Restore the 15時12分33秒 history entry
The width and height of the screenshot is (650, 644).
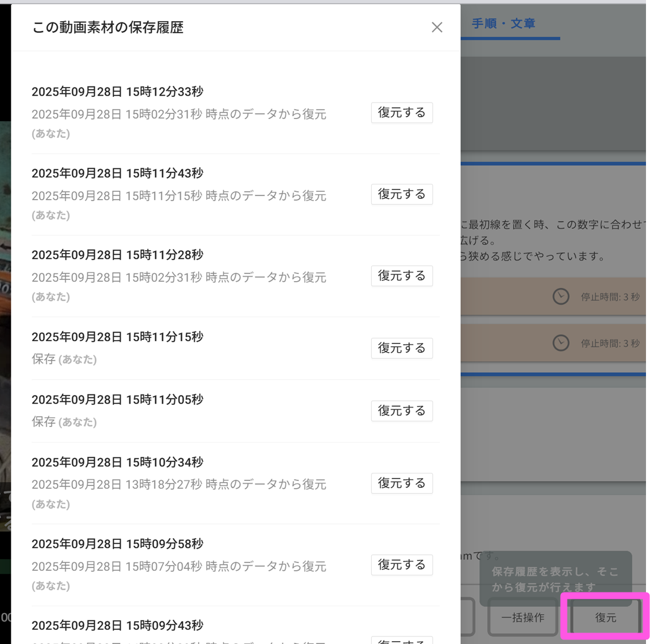[401, 113]
